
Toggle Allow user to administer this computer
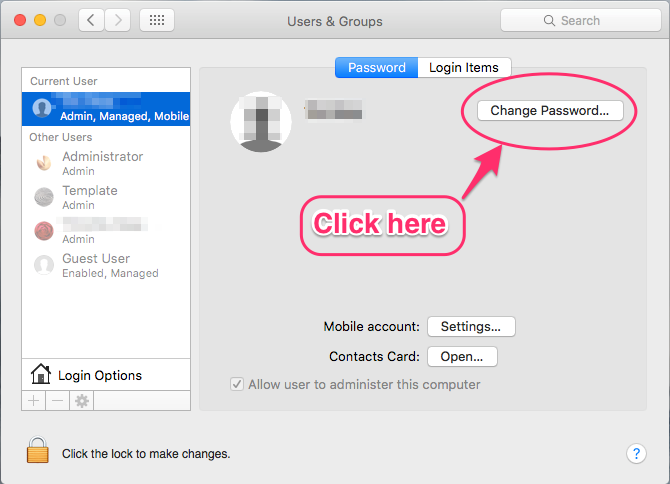click(237, 384)
